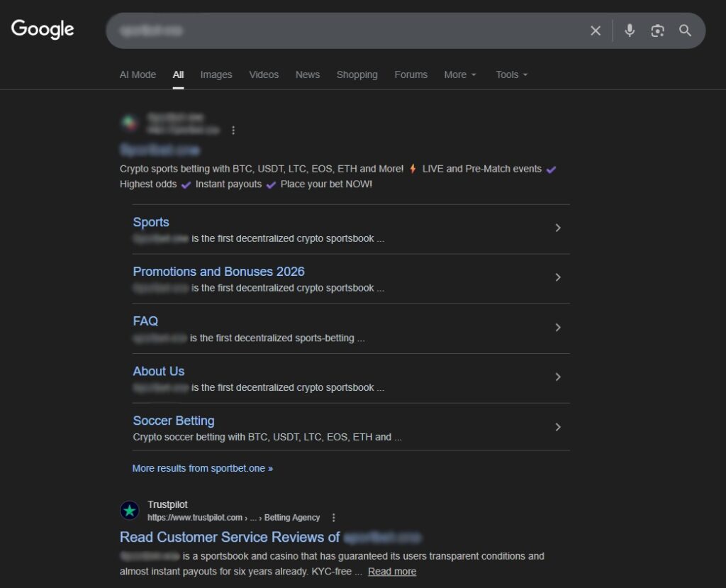
Task: Click chevron on the FAQ sitelink row
Action: point(558,327)
